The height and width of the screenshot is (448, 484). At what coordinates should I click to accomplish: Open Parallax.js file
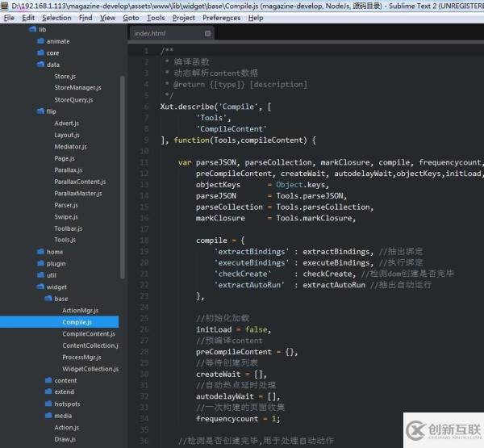69,170
